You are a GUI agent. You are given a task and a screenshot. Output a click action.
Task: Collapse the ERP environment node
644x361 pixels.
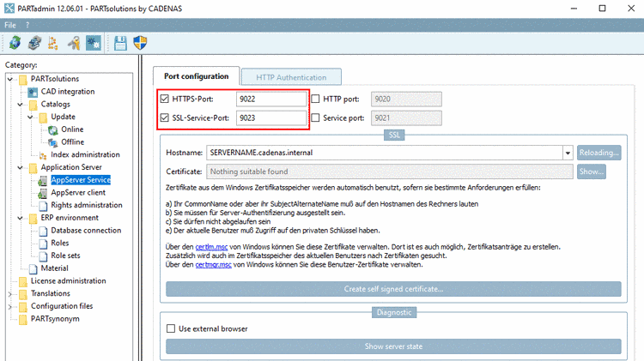click(x=20, y=218)
